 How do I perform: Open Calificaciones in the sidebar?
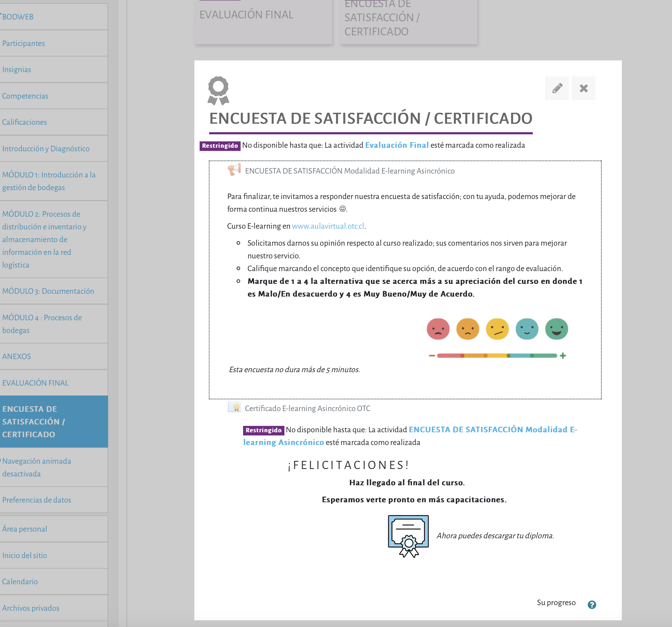point(24,122)
